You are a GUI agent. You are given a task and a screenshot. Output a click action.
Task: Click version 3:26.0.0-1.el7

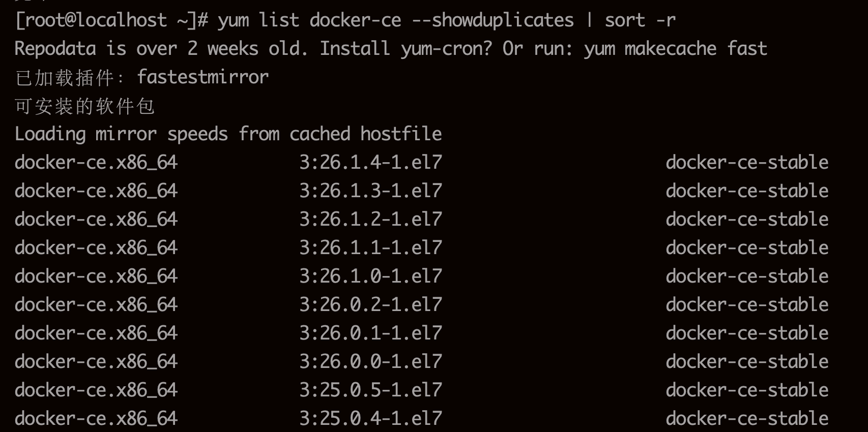(x=370, y=362)
